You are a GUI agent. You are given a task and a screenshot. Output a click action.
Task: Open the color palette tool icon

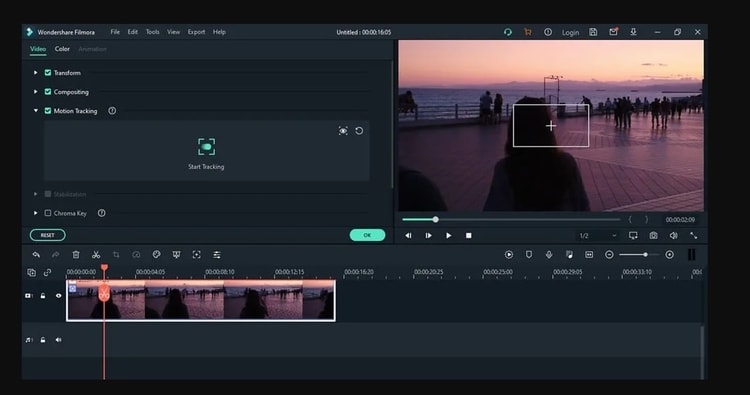pyautogui.click(x=156, y=255)
